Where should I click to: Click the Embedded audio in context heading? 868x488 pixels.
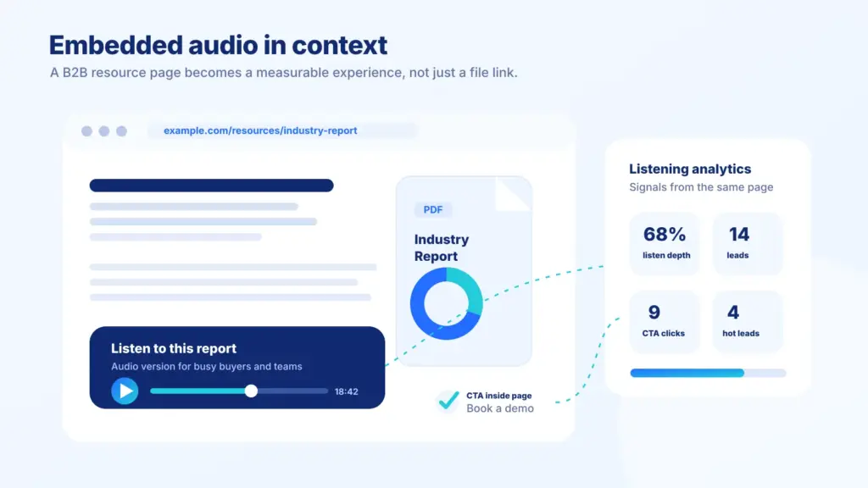pyautogui.click(x=218, y=45)
